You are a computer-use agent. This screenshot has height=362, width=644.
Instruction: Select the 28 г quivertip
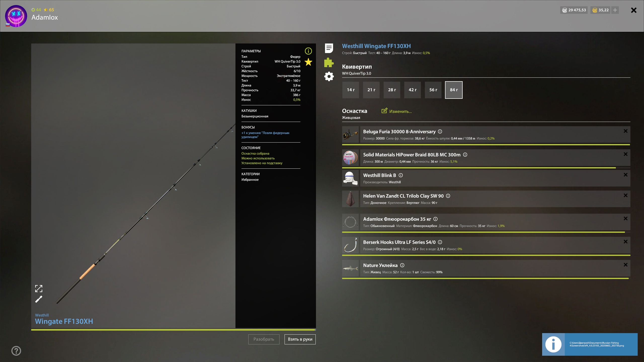coord(392,90)
